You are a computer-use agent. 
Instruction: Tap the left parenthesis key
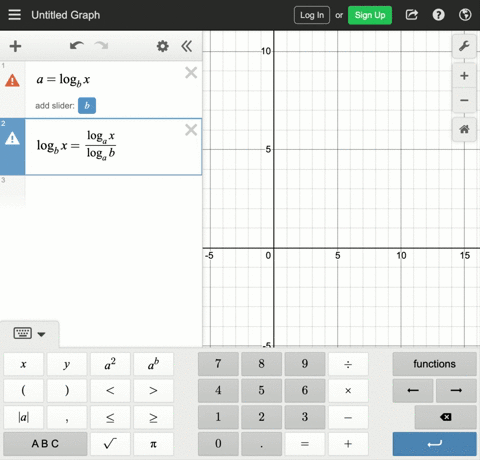coord(23,390)
